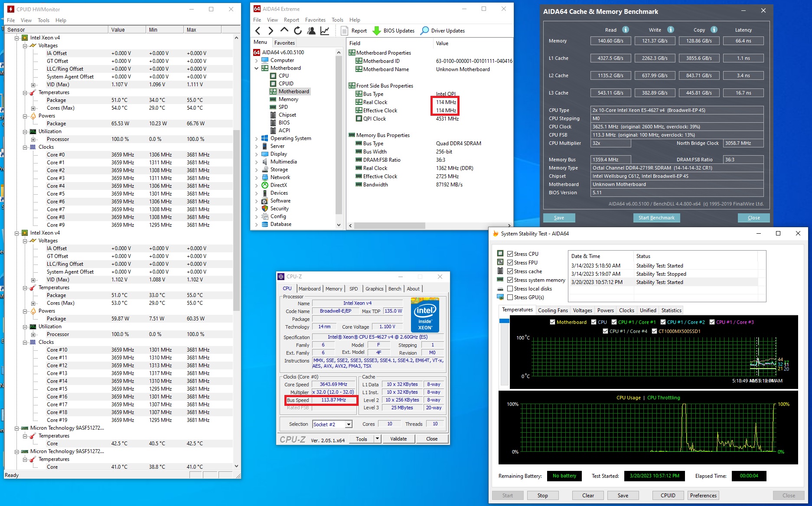Image resolution: width=812 pixels, height=506 pixels.
Task: Click the green BIOS Updates arrow icon
Action: (x=377, y=30)
